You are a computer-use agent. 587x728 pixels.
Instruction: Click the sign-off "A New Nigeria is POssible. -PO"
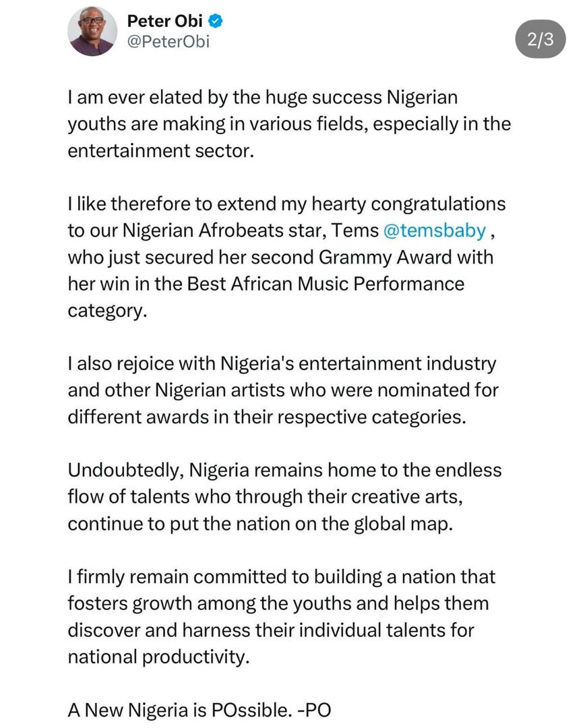click(199, 710)
